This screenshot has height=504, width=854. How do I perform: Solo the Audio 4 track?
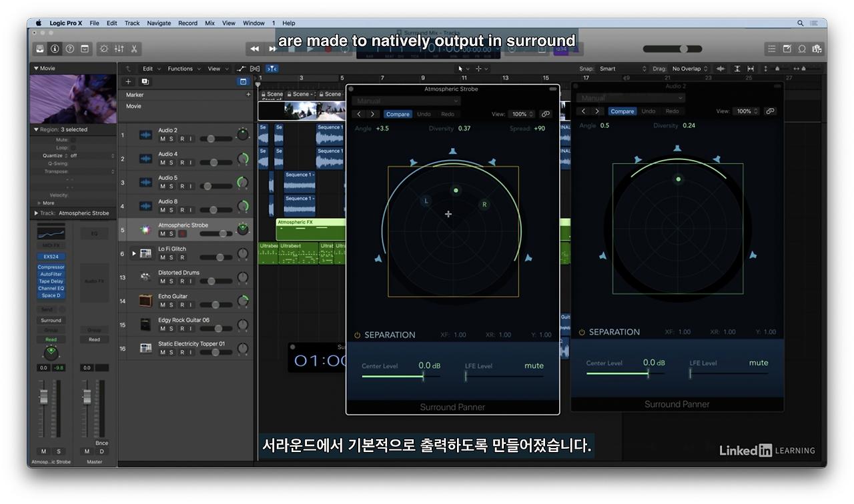(171, 163)
